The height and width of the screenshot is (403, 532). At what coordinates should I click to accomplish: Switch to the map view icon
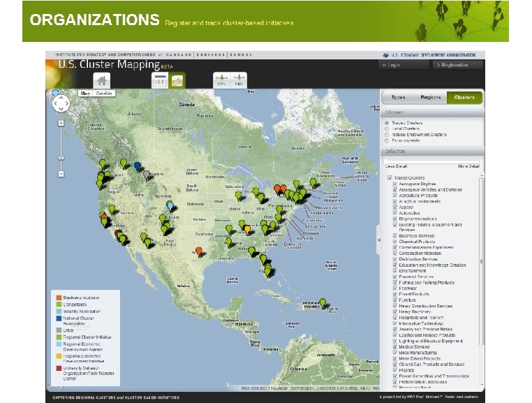[x=177, y=80]
